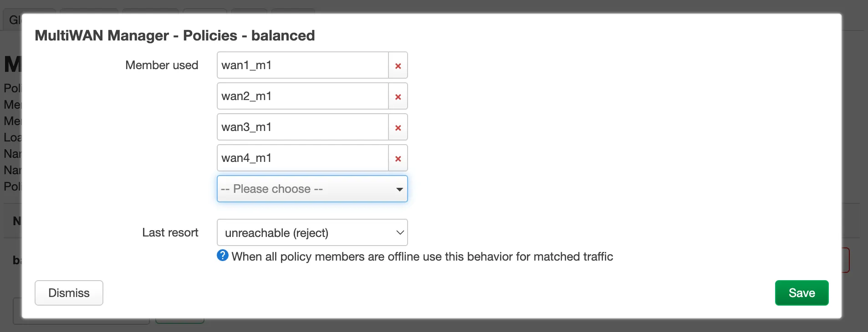The image size is (868, 332).
Task: Open the 'Please choose' member dropdown
Action: (x=305, y=189)
